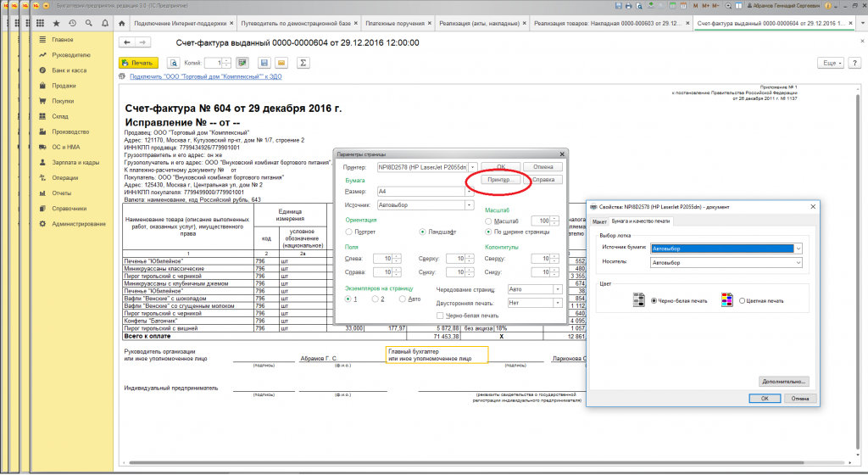The height and width of the screenshot is (475, 868).
Task: Open Носитель dropdown in printer properties
Action: 798,262
